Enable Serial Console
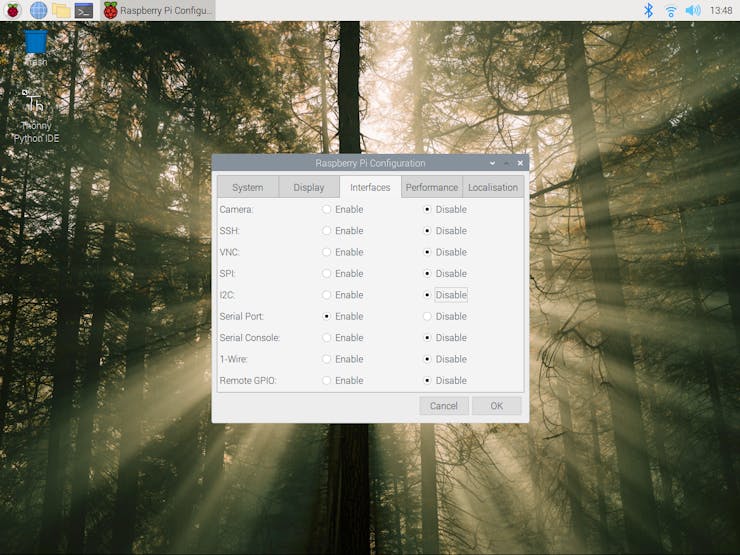Viewport: 740px width, 555px height. (x=343, y=337)
